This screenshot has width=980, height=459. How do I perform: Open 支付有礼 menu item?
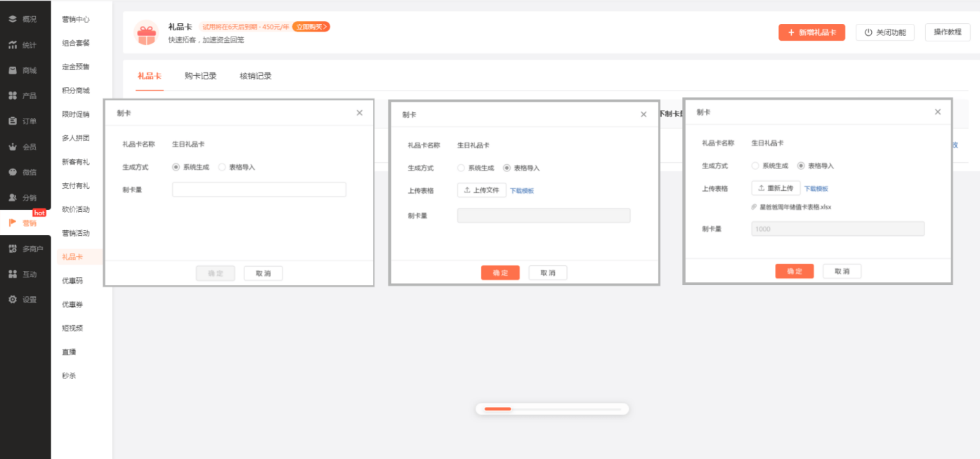coord(76,186)
